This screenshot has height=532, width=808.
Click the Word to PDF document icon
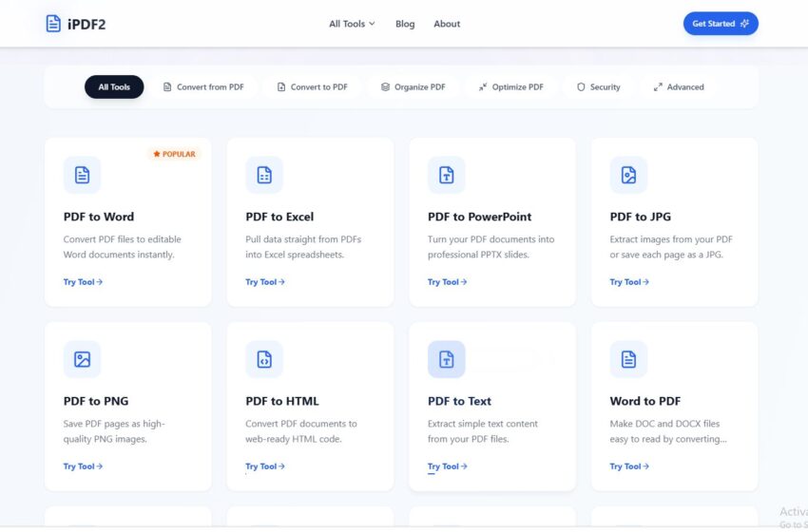click(628, 359)
